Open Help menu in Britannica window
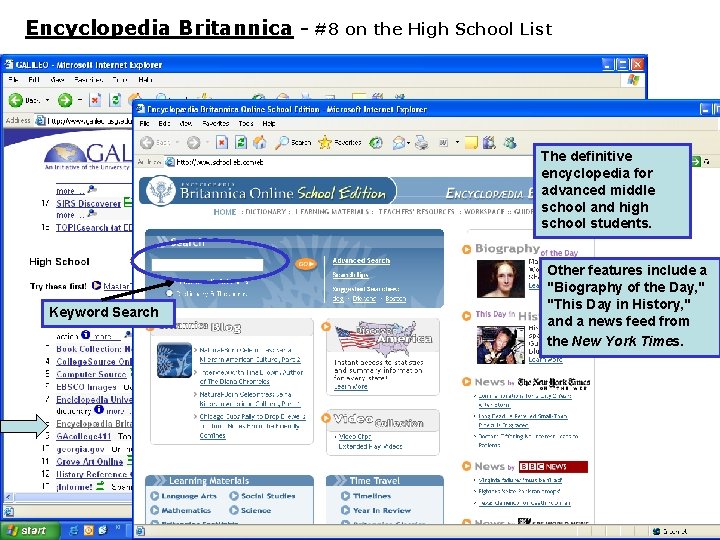The width and height of the screenshot is (720, 540). pyautogui.click(x=269, y=124)
